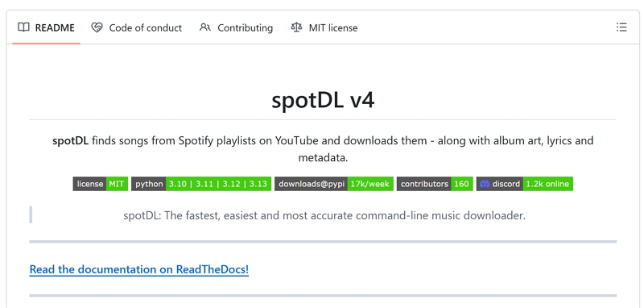The image size is (644, 308).
Task: Click the license MIT badge
Action: pos(101,184)
